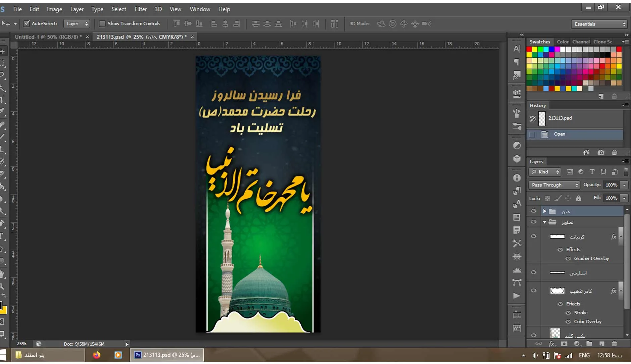Collapse effects list of گردیانت layer
Screen dimensions: 631x364
(x=621, y=236)
